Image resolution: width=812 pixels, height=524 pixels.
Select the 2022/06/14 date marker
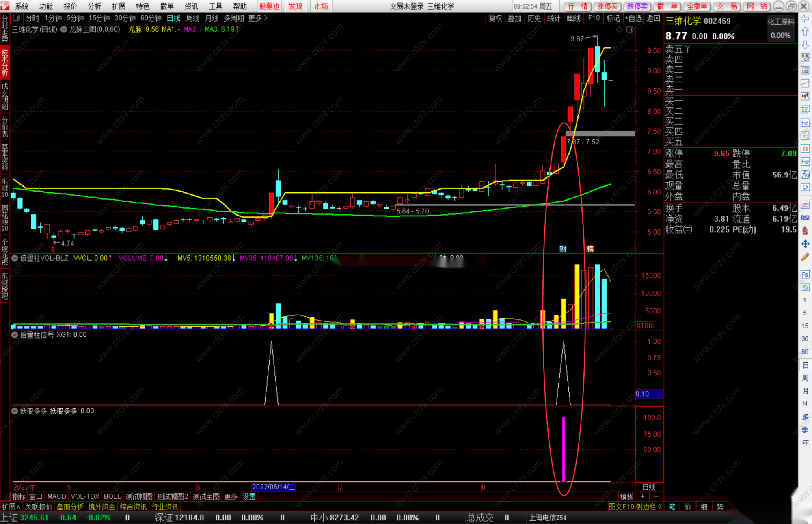point(274,487)
